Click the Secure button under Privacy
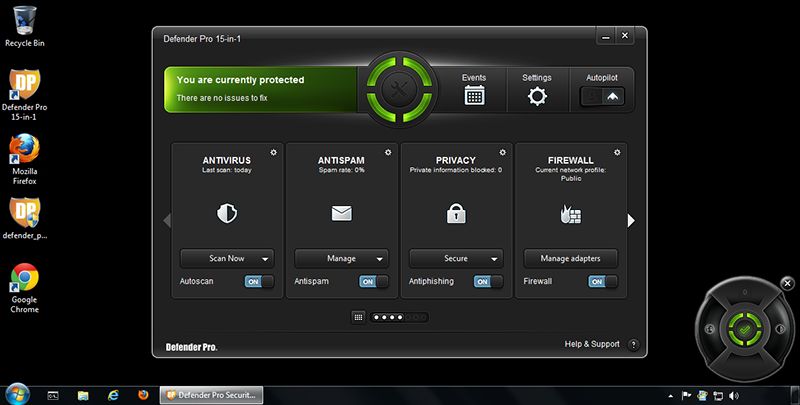800x405 pixels. [x=456, y=259]
